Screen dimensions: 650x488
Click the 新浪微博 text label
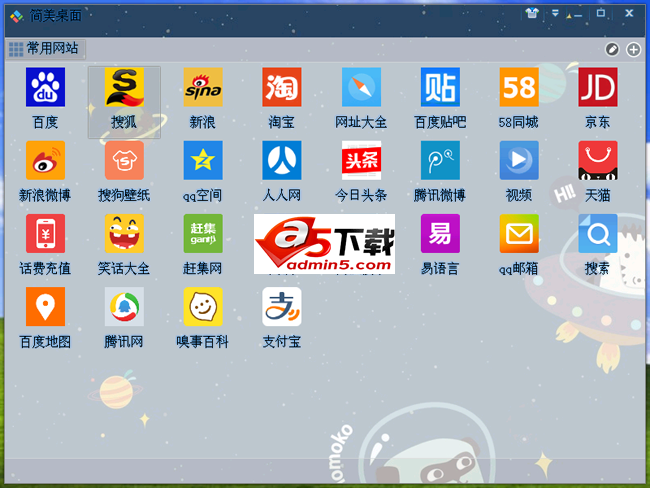point(45,195)
